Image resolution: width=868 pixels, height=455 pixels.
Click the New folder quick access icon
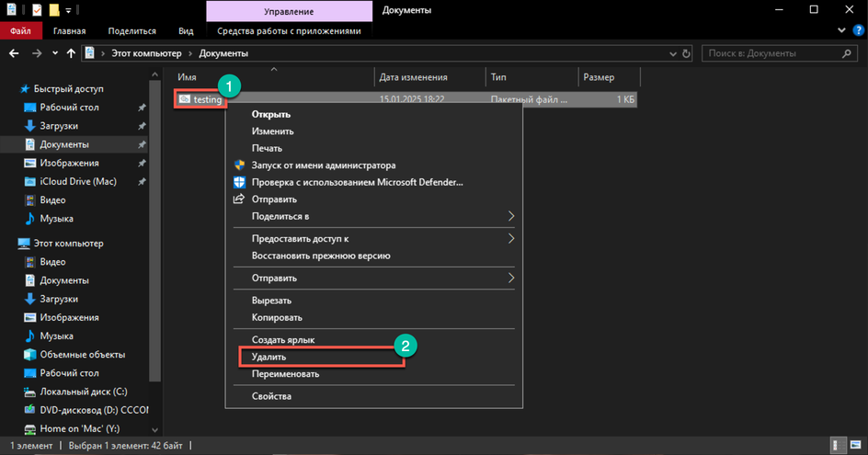pos(53,10)
